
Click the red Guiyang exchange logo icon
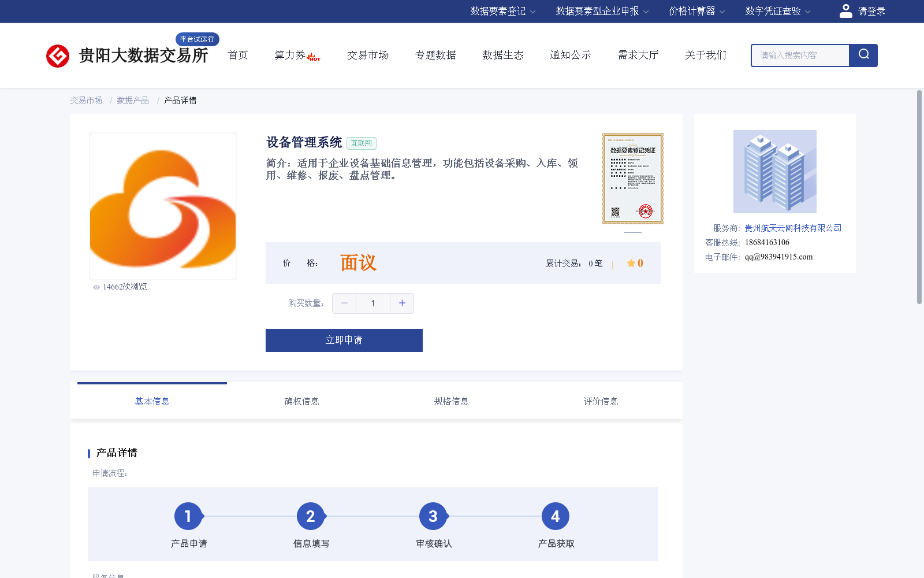tap(58, 56)
